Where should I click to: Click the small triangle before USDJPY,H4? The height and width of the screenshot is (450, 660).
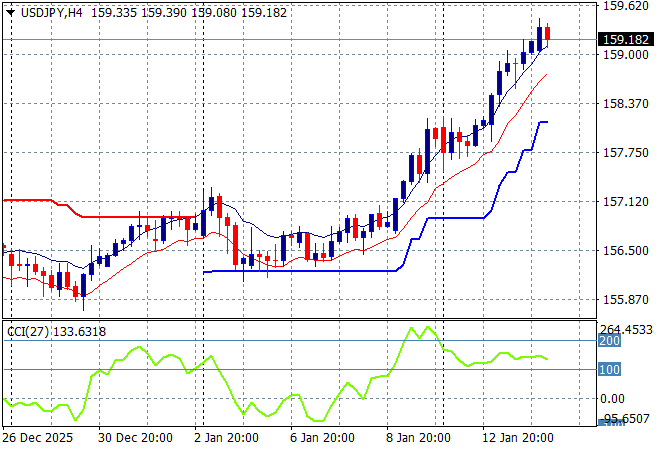(10, 10)
